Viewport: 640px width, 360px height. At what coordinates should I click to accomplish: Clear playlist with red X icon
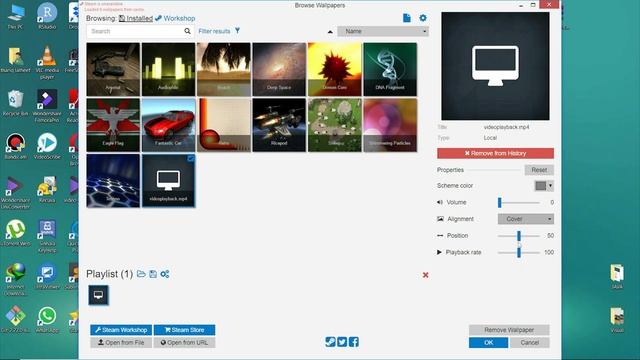coord(425,275)
